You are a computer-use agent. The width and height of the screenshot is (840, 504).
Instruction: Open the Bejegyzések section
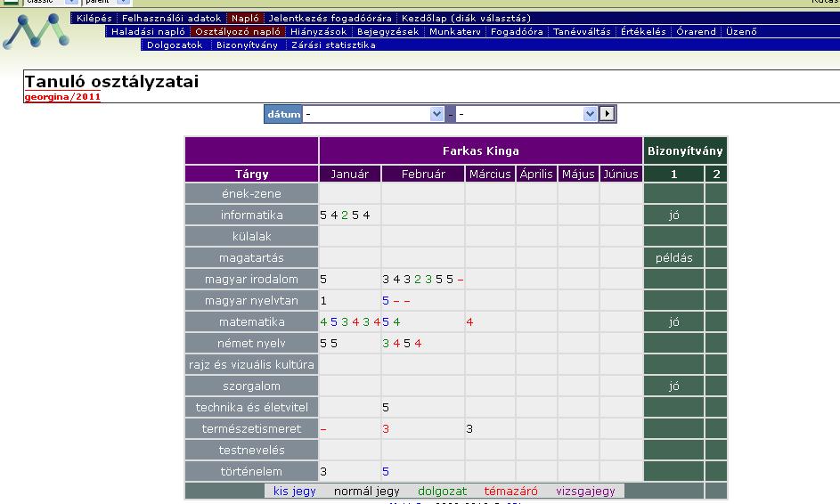[x=387, y=31]
